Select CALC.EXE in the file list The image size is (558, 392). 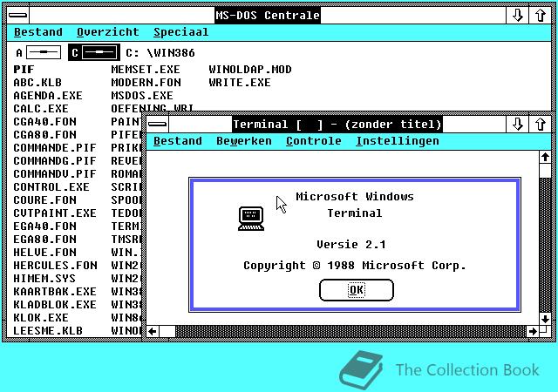click(41, 109)
